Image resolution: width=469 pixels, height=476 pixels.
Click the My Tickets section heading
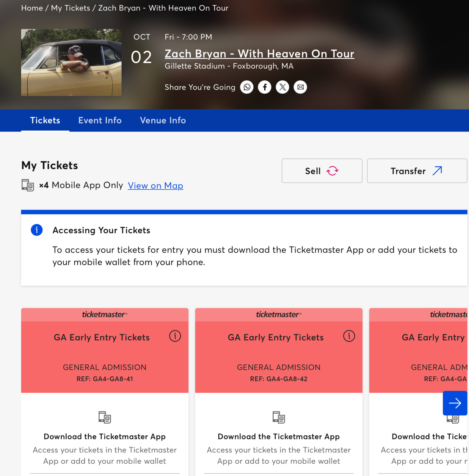pos(50,165)
